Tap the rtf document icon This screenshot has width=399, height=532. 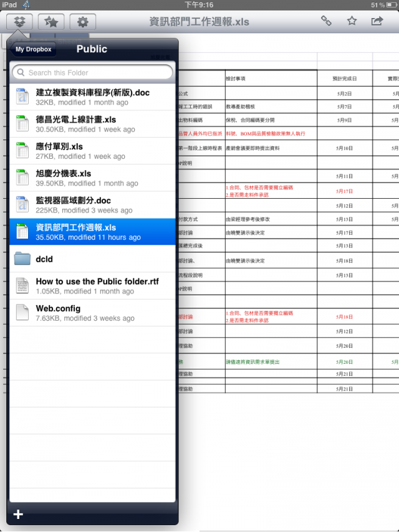[x=22, y=285]
